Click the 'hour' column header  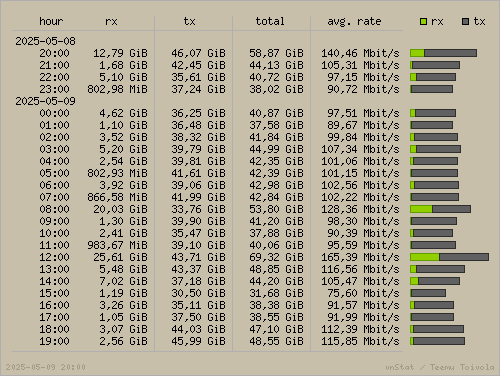(x=51, y=21)
